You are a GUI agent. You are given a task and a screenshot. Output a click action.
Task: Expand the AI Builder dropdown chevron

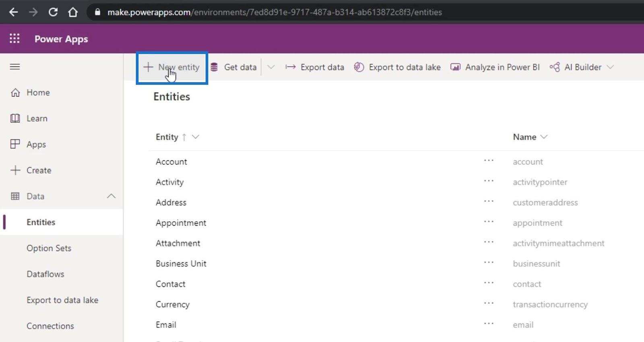tap(610, 67)
